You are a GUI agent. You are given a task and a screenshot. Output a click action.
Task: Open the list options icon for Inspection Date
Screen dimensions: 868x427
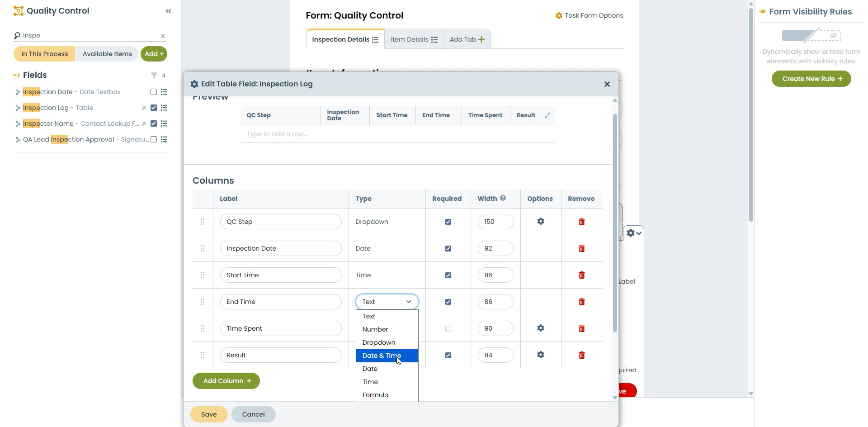(164, 92)
